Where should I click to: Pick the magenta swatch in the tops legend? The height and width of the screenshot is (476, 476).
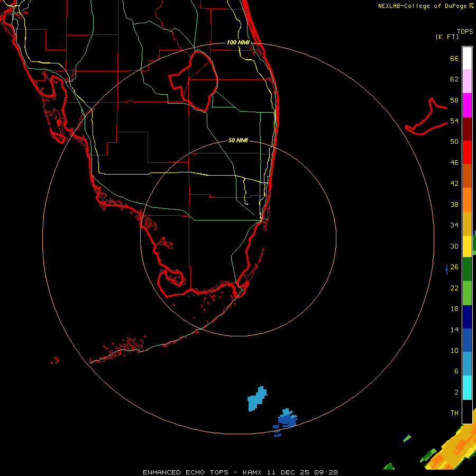click(467, 105)
